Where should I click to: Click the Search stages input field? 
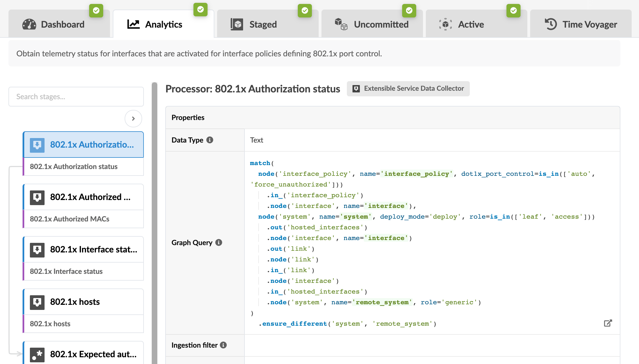[x=76, y=97]
